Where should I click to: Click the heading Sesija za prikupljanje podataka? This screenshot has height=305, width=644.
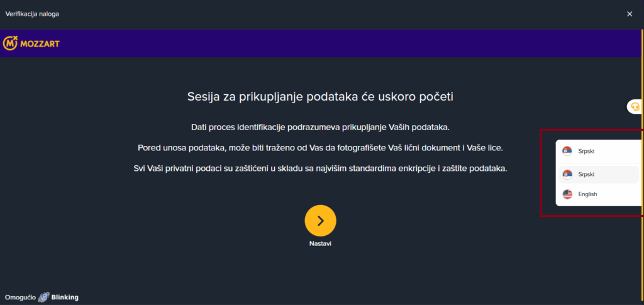320,97
